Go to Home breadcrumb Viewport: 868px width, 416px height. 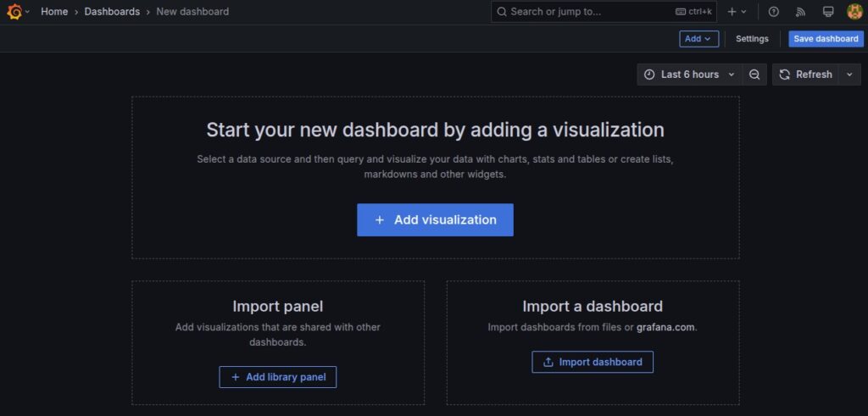pos(54,12)
